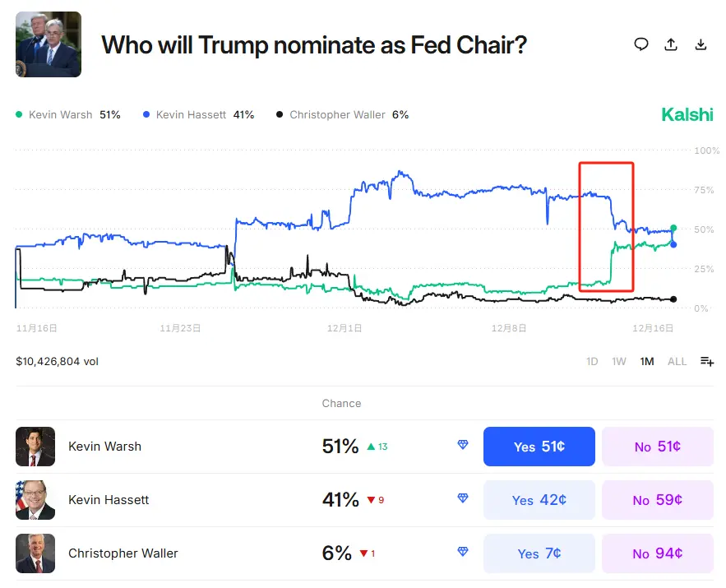This screenshot has height=588, width=726.
Task: Toggle Kevin Warsh legend series
Action: click(68, 115)
